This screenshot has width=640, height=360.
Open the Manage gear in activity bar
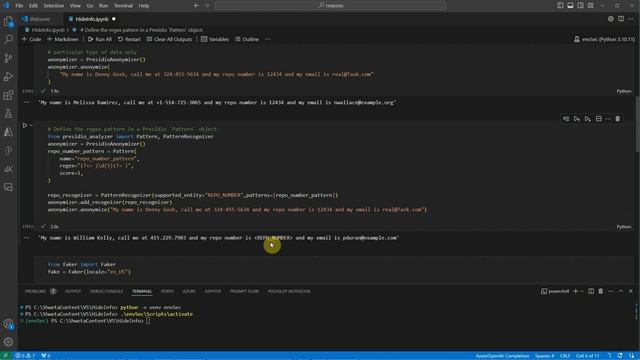tap(8, 342)
